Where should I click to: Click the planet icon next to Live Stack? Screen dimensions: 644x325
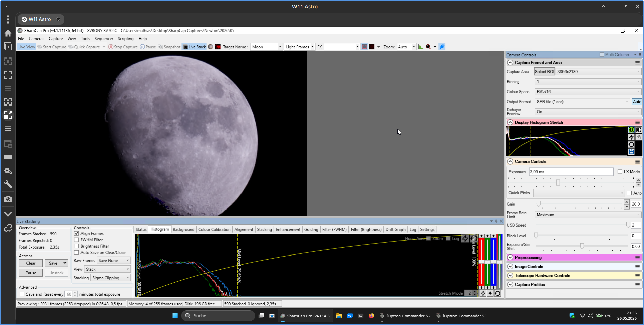[211, 47]
